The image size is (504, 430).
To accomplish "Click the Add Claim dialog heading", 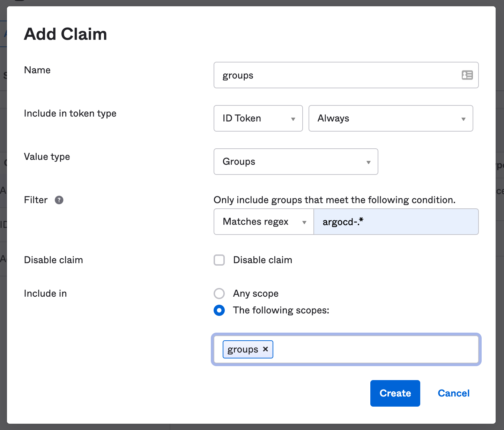I will [x=65, y=34].
